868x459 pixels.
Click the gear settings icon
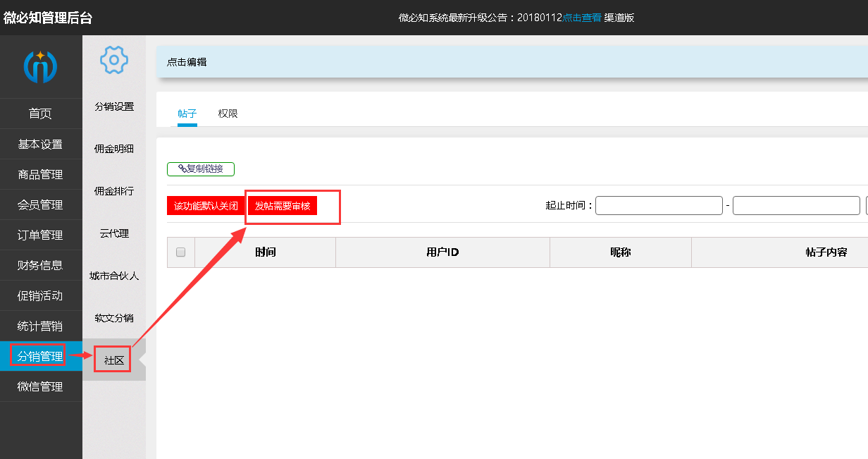113,60
